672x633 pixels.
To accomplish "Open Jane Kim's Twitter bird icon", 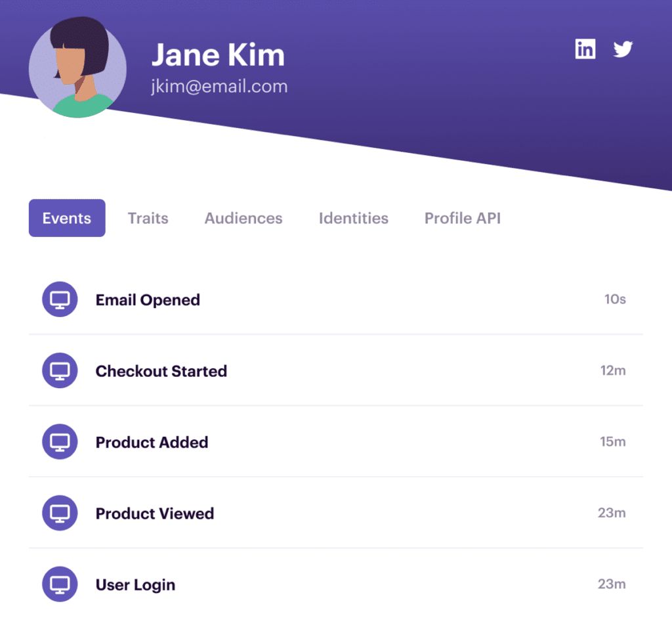I will pos(623,49).
